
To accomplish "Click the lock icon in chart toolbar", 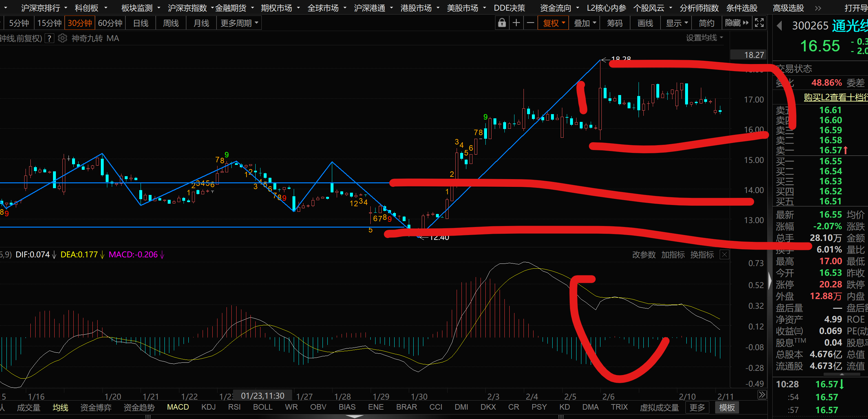I will pos(502,23).
